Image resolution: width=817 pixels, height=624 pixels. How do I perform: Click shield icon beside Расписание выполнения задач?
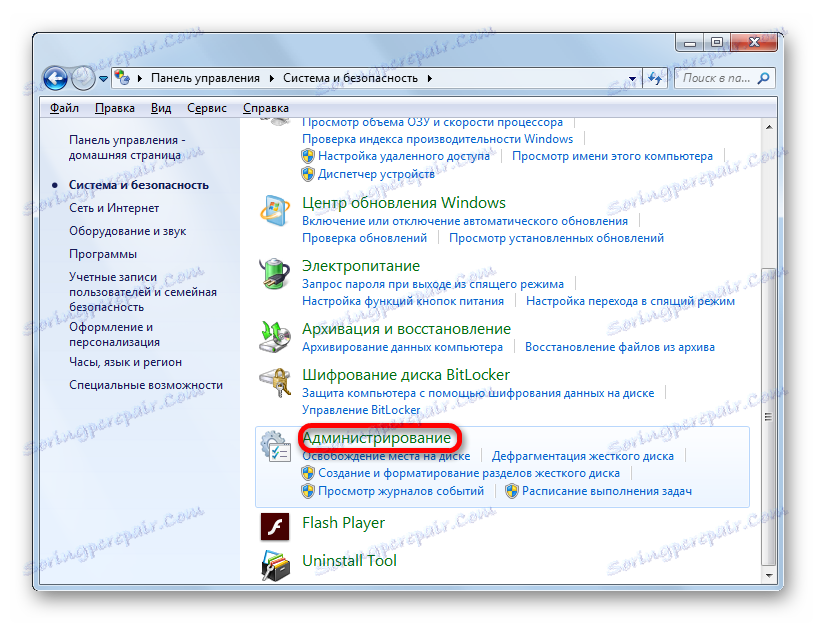click(x=512, y=491)
